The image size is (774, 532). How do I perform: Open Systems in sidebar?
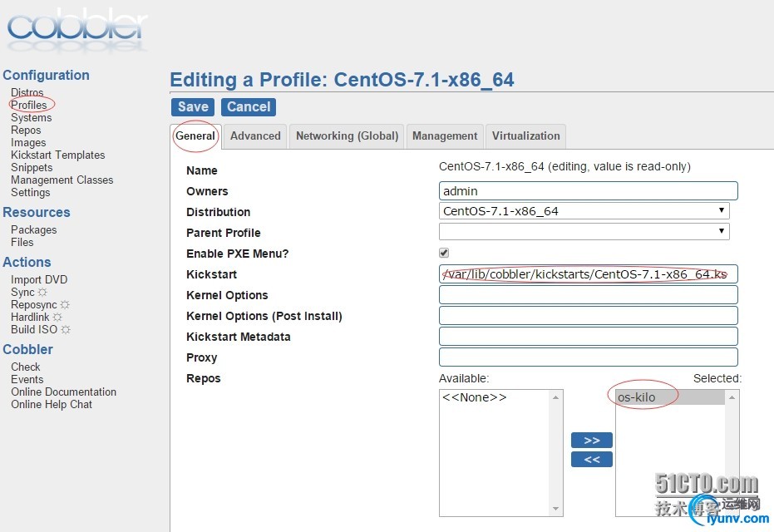31,117
